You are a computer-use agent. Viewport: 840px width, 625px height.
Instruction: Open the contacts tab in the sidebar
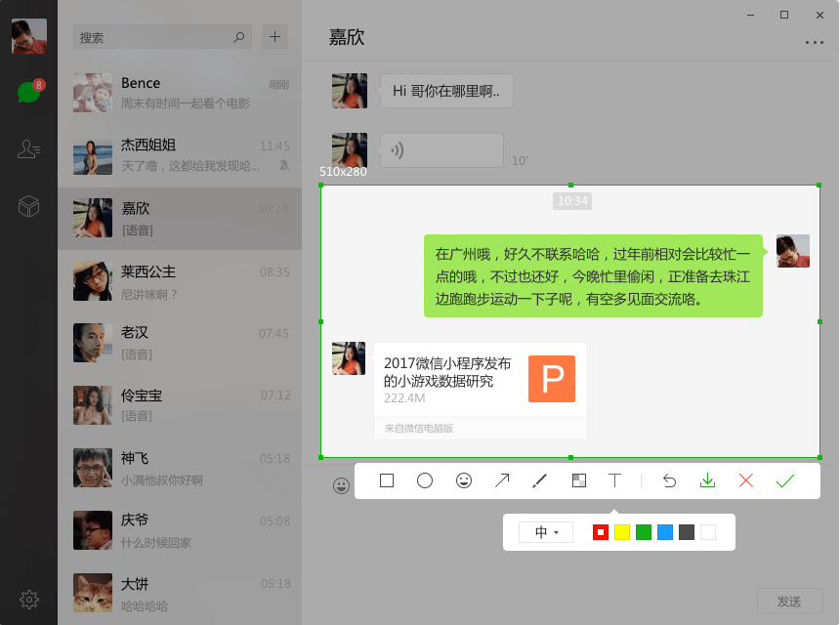click(x=28, y=148)
